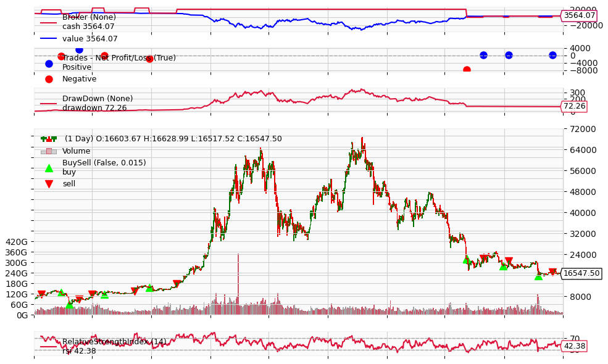The height and width of the screenshot is (364, 608).
Task: Click the 'buy' legend text
Action: pyautogui.click(x=69, y=172)
